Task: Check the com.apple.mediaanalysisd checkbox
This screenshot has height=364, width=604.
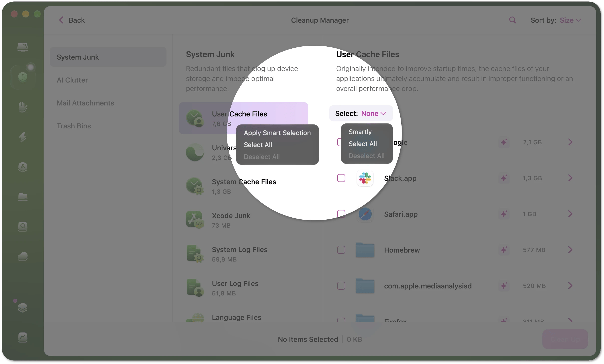Action: point(341,286)
